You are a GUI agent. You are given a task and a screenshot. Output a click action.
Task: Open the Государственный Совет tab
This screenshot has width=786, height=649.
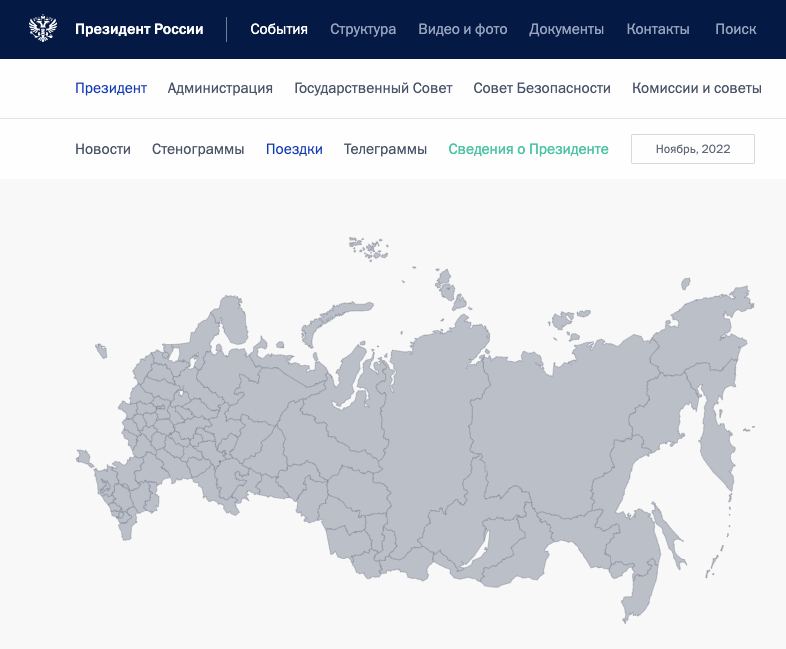tap(373, 88)
